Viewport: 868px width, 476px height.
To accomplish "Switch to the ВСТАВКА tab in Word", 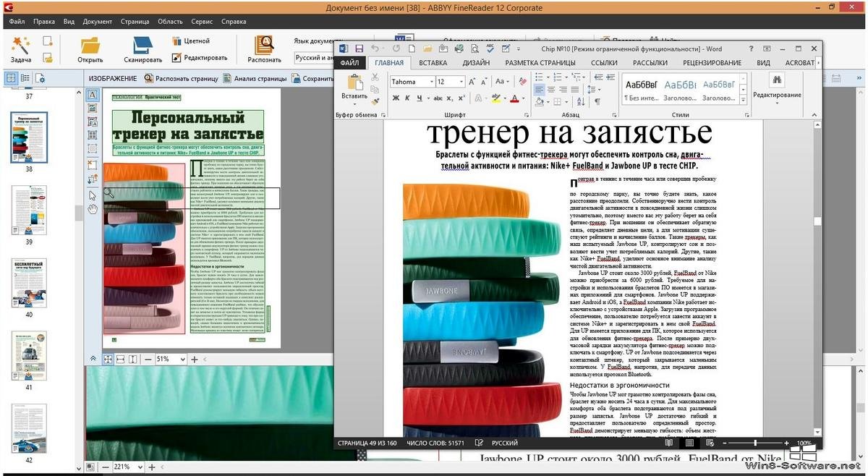I will pos(433,63).
